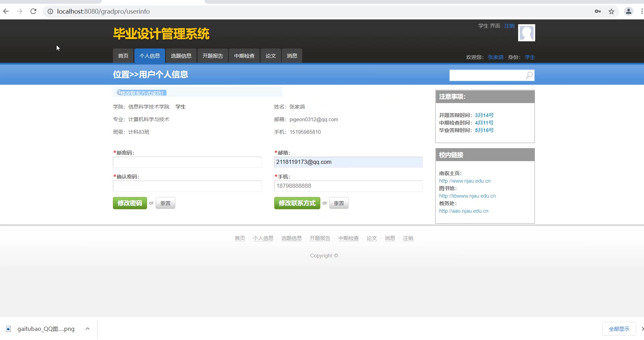This screenshot has width=644, height=340.
Task: Focus the 新密码 input field
Action: [x=187, y=162]
